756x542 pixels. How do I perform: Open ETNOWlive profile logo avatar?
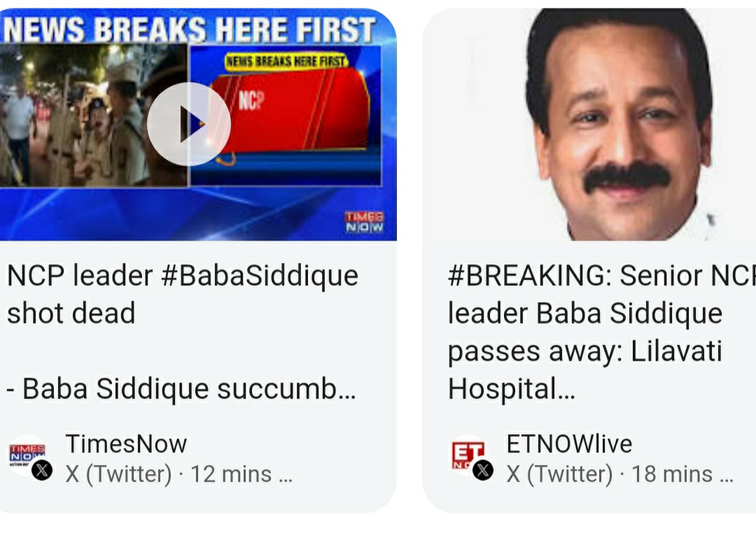click(468, 456)
